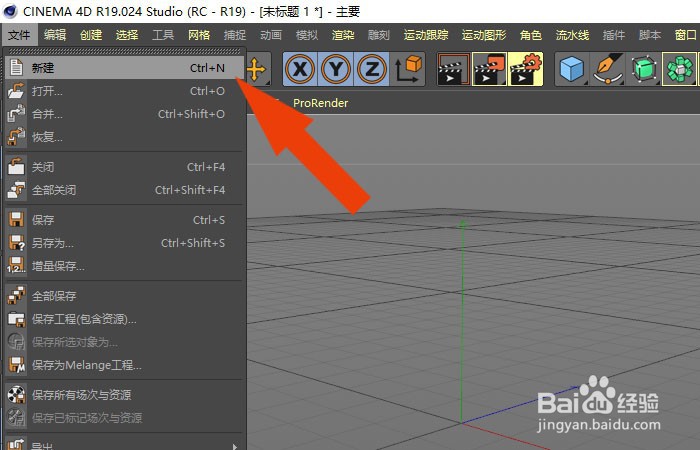
Task: Toggle Y axis lock
Action: 336,69
